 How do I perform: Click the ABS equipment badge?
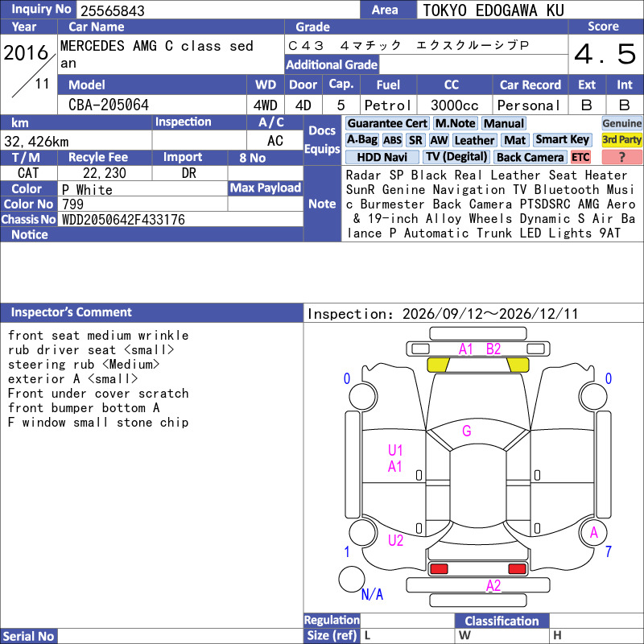pyautogui.click(x=392, y=140)
